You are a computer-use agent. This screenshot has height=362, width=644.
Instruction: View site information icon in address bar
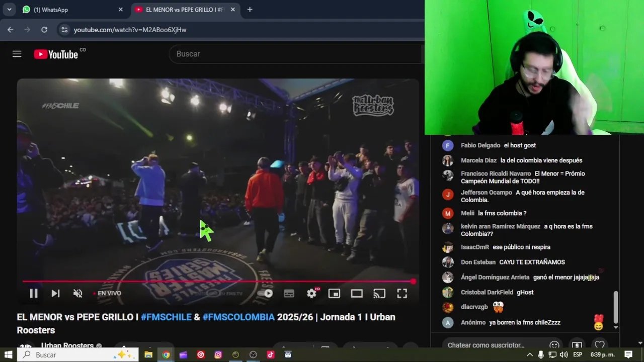pyautogui.click(x=64, y=30)
